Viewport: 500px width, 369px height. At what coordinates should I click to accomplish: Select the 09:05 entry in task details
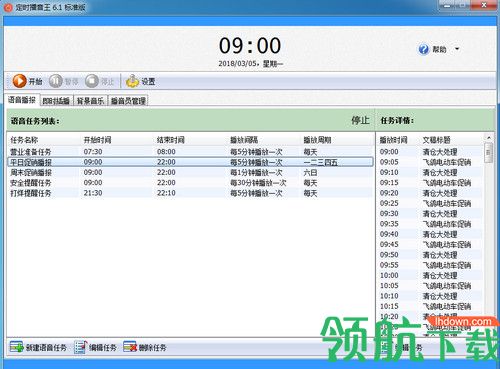(x=389, y=162)
